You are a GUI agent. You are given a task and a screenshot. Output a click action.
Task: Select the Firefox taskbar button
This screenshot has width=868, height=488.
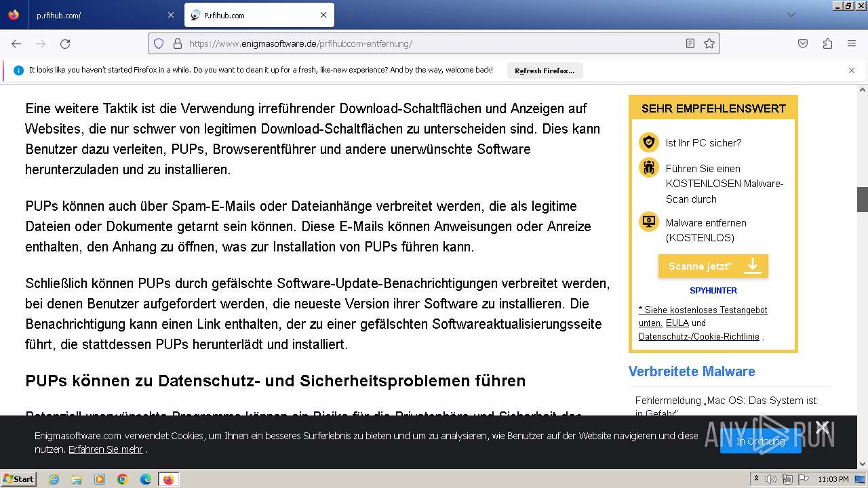[x=168, y=479]
